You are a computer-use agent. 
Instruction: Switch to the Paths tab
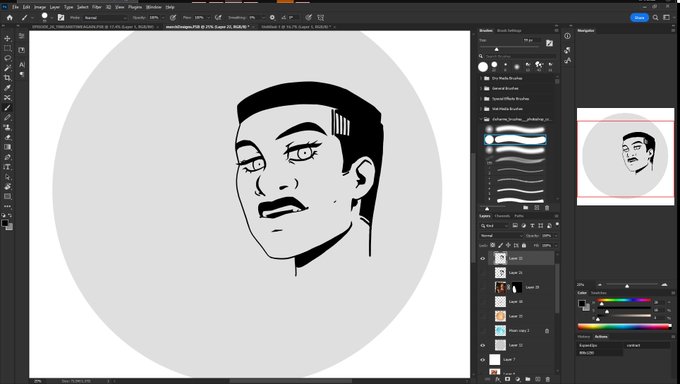point(519,216)
